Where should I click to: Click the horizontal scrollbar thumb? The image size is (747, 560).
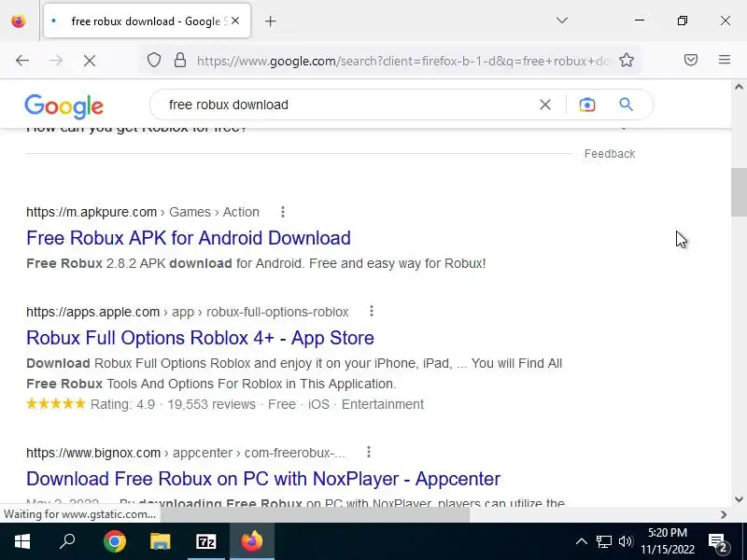pos(315,514)
